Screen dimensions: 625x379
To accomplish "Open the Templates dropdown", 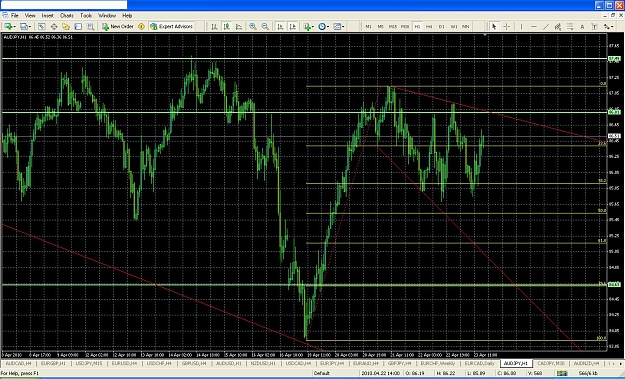I will point(338,26).
